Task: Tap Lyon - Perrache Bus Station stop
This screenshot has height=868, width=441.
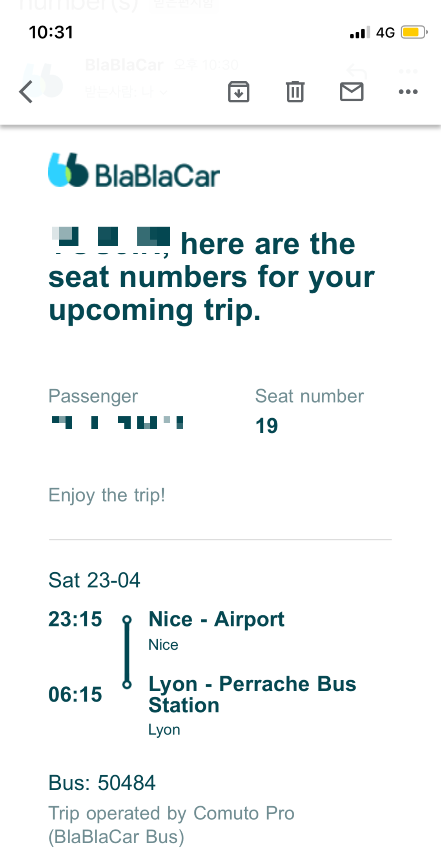Action: coord(252,694)
